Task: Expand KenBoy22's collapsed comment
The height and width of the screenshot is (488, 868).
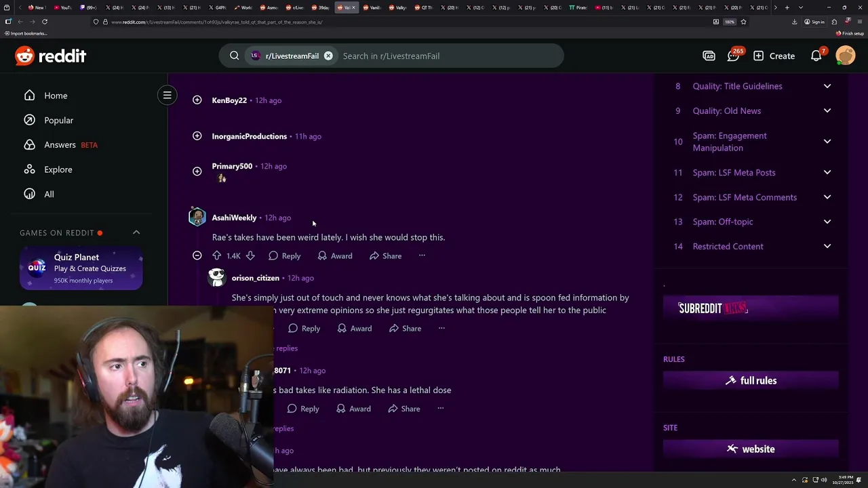Action: point(197,100)
